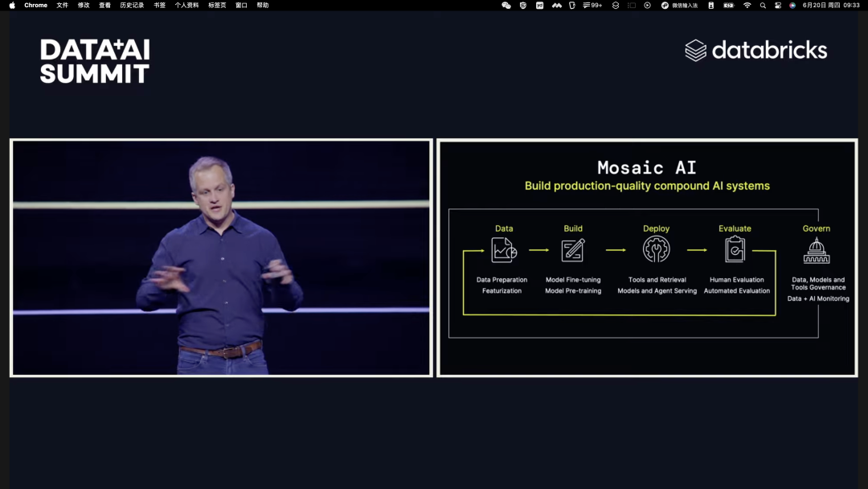Click the 'Automated Evaluation' label
The width and height of the screenshot is (868, 489).
point(737,290)
